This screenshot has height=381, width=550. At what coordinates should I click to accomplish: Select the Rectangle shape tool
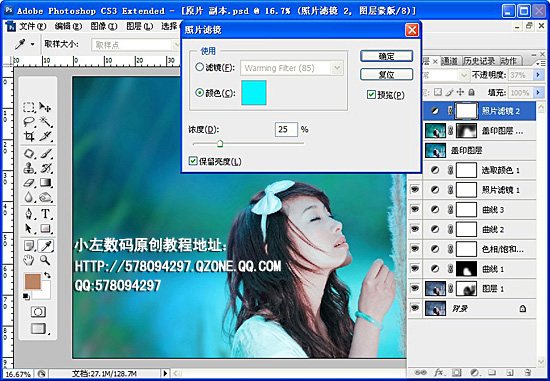[x=46, y=229]
